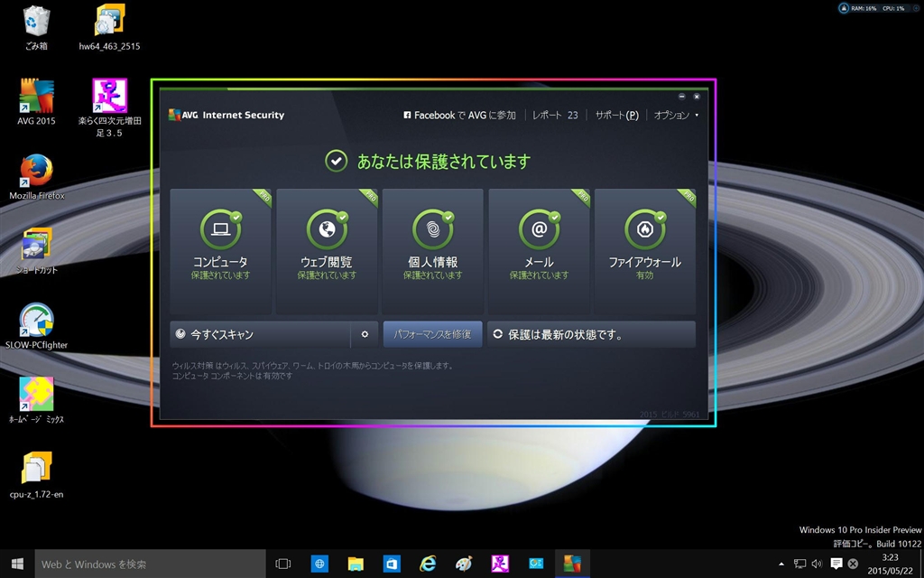924x578 pixels.
Task: Show hidden system tray icons
Action: (781, 564)
